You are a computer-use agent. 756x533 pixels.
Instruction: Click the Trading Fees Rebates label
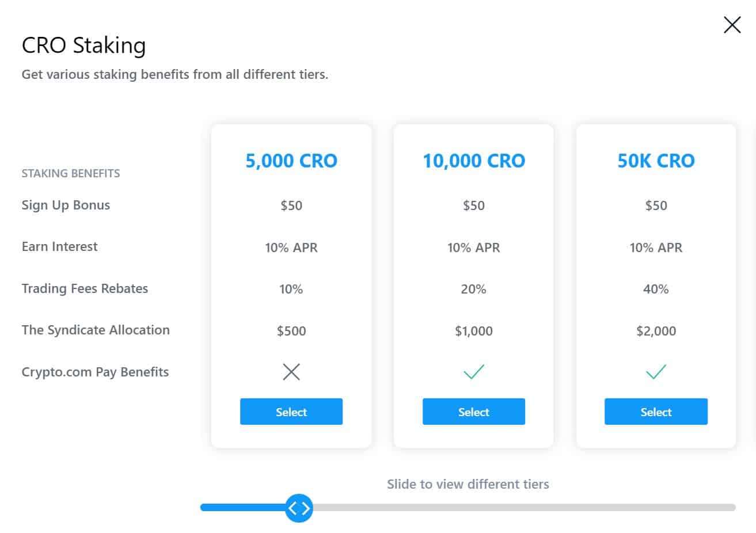tap(85, 288)
